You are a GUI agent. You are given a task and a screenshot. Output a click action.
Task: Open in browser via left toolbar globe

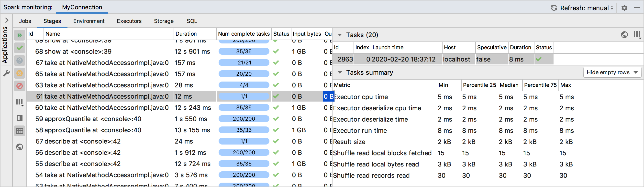pos(20,147)
